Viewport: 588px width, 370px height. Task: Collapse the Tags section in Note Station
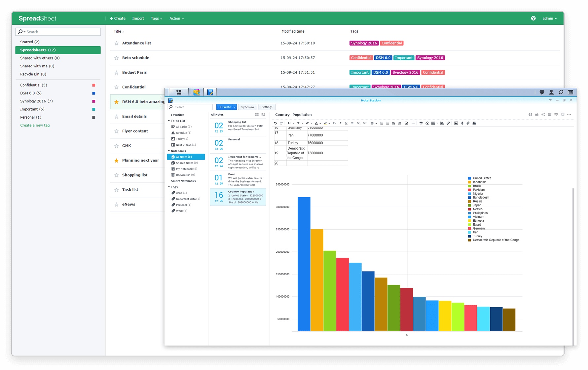coord(169,187)
